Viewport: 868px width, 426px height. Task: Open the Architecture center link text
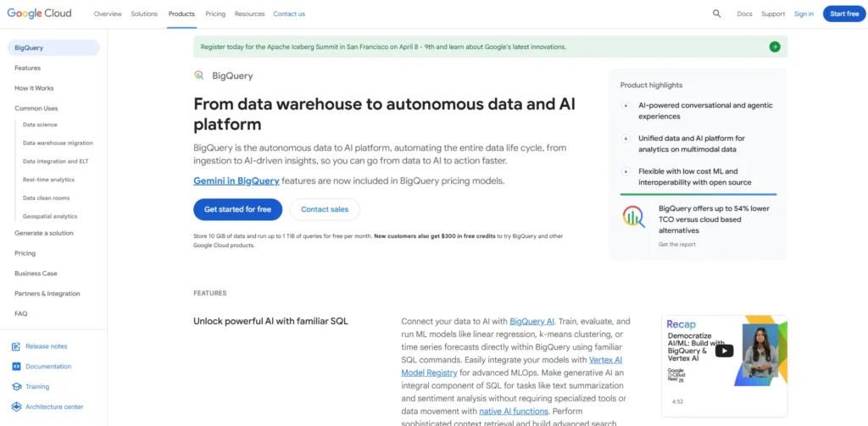[54, 407]
